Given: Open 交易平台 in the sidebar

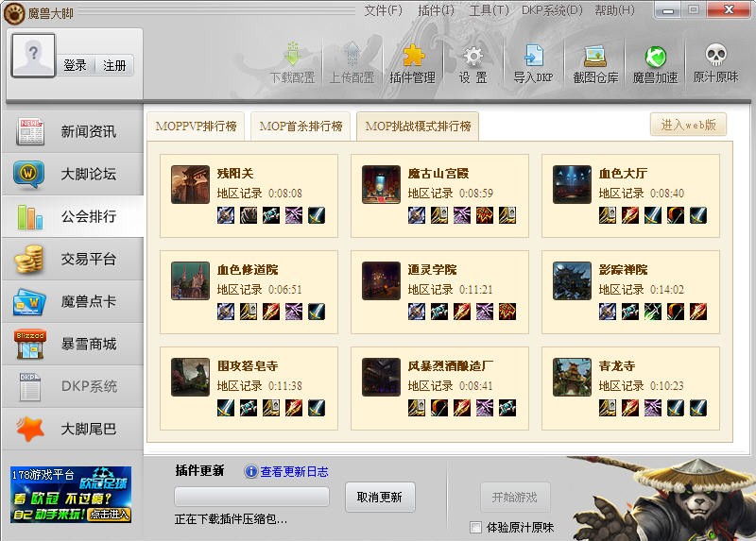Looking at the screenshot, I should click(73, 260).
